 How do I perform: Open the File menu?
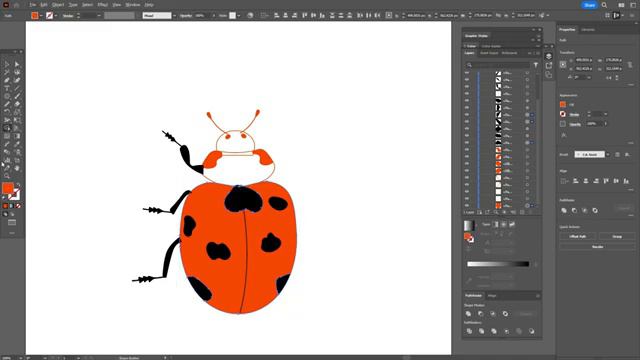[x=32, y=5]
